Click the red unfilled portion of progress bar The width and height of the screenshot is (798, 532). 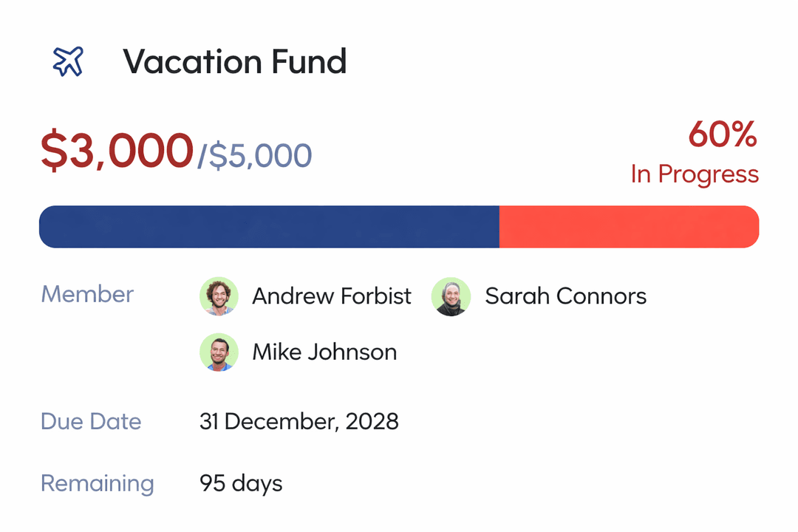(629, 227)
